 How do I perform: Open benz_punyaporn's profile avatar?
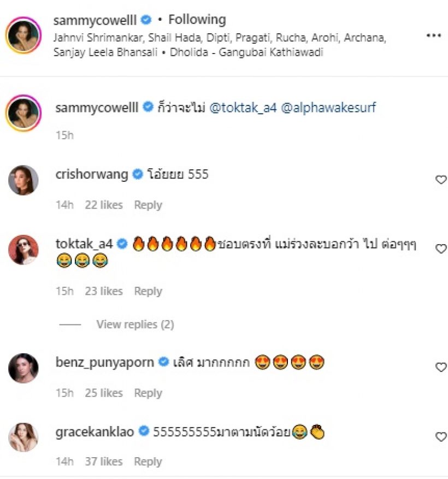pyautogui.click(x=23, y=368)
